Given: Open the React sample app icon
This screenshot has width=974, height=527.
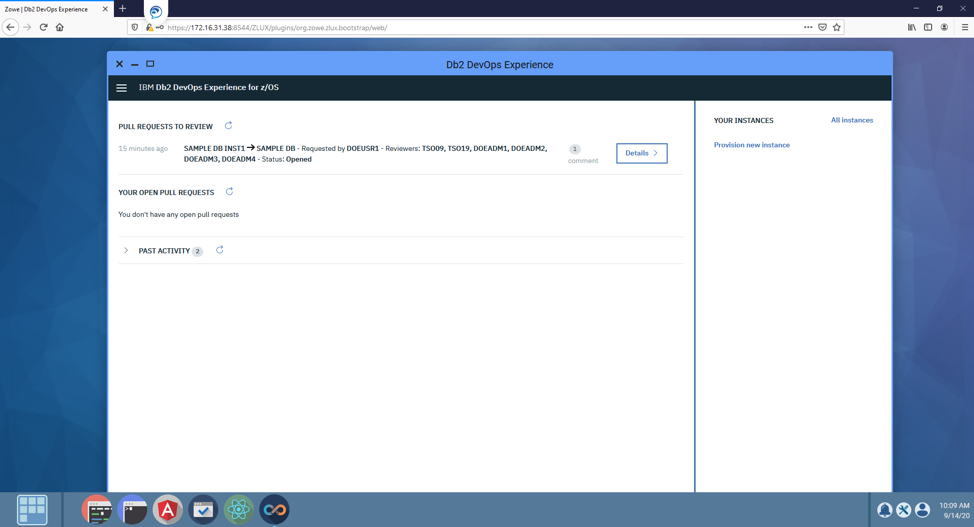Looking at the screenshot, I should coord(239,510).
